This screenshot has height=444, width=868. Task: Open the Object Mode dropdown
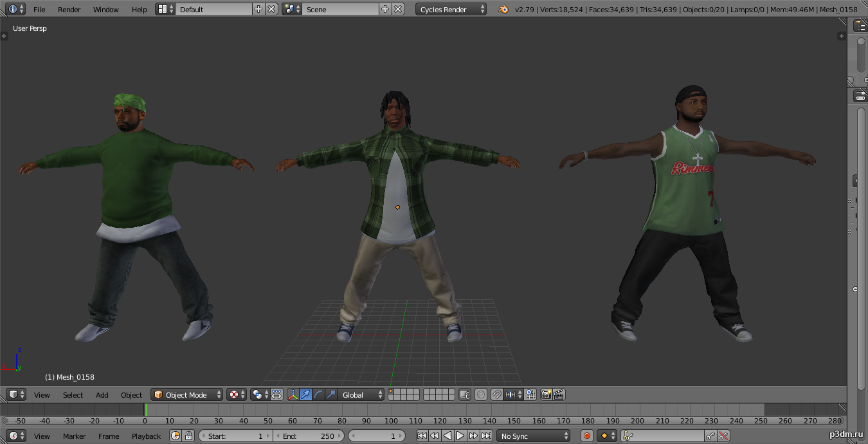[x=187, y=394]
